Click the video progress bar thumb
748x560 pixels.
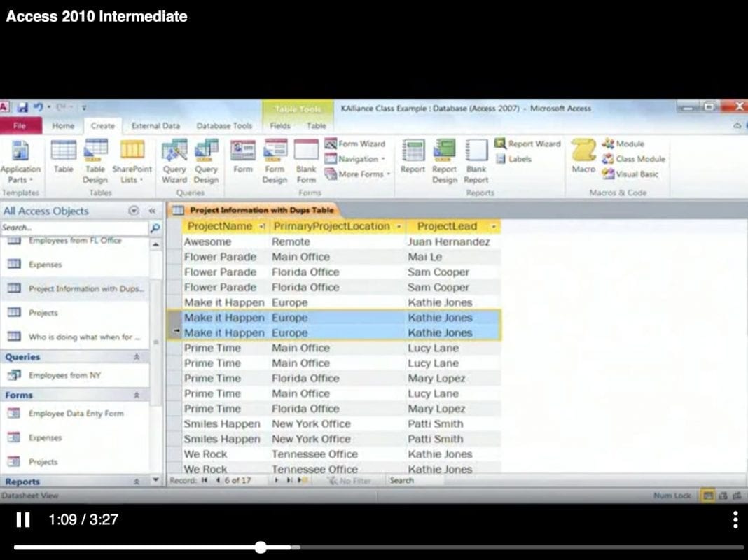pyautogui.click(x=261, y=547)
